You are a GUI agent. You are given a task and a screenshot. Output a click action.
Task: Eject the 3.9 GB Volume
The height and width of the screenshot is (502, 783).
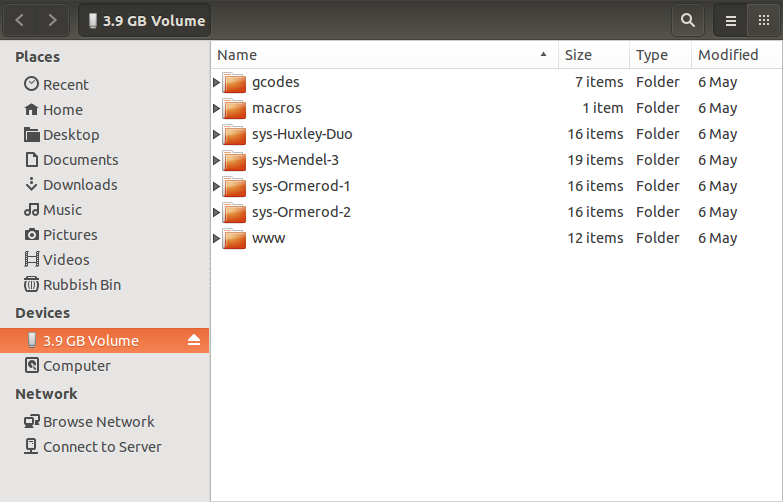(x=194, y=340)
